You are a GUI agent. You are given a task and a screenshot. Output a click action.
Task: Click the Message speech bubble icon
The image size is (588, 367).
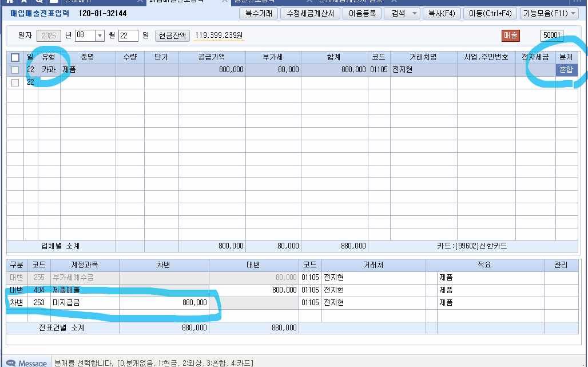[x=11, y=363]
